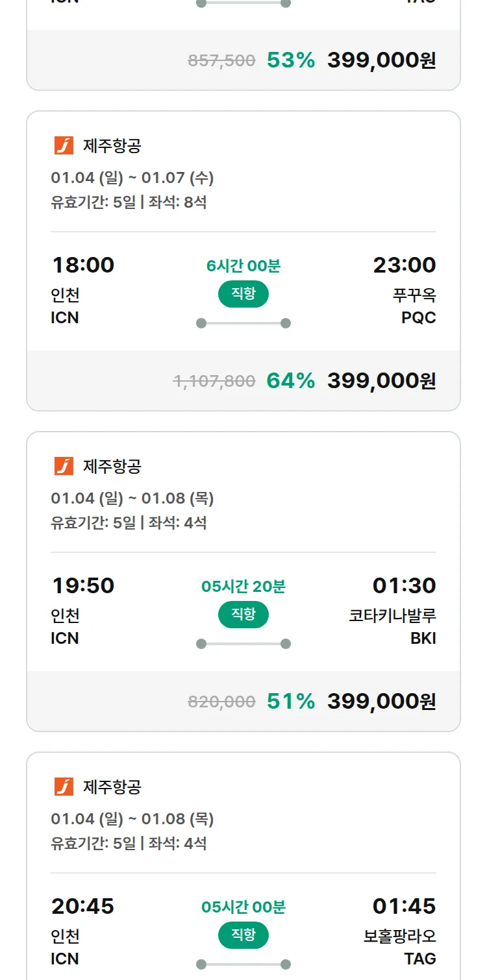Tap the 18:00 Incheon departure time
Image resolution: width=487 pixels, height=980 pixels.
pos(83,265)
